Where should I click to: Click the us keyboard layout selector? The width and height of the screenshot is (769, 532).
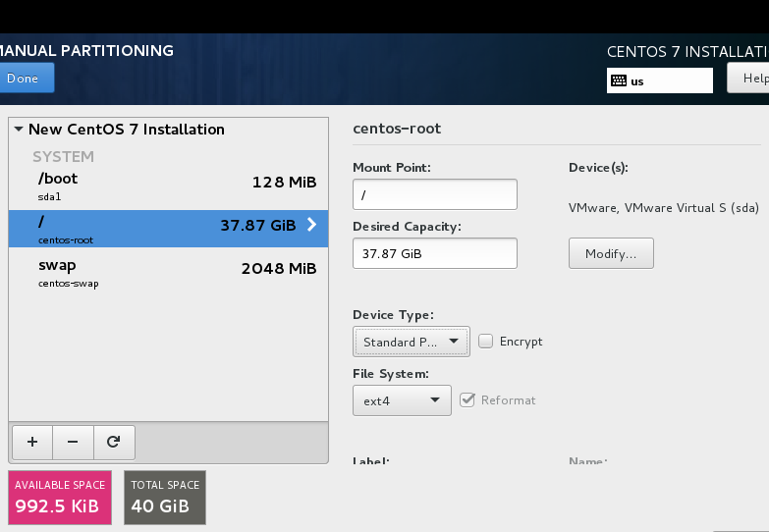point(660,80)
